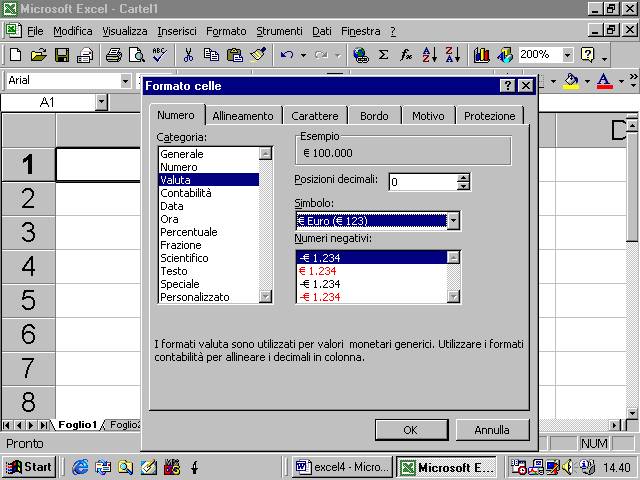The width and height of the screenshot is (640, 480).
Task: Select row header 4
Action: click(x=28, y=266)
